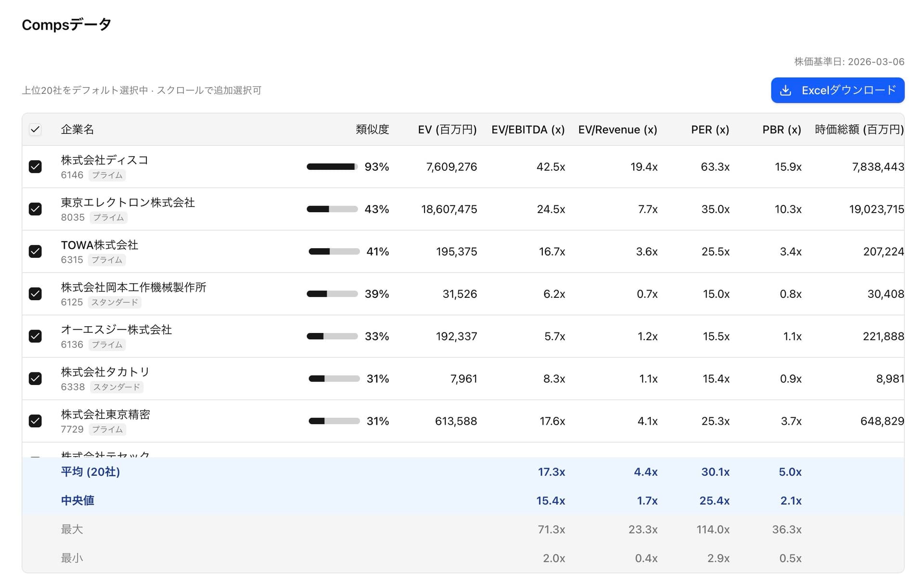Image resolution: width=924 pixels, height=586 pixels.
Task: Click stock code 6315
Action: (x=72, y=260)
